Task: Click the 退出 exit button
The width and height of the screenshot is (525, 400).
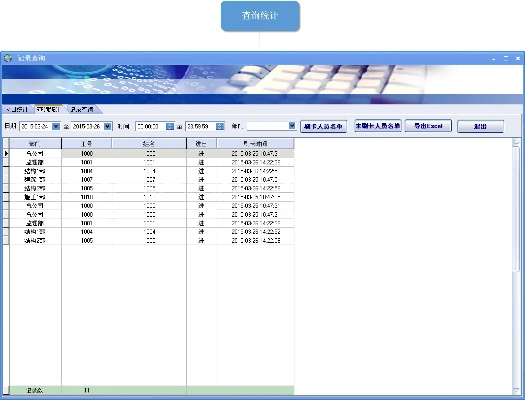Action: 480,127
